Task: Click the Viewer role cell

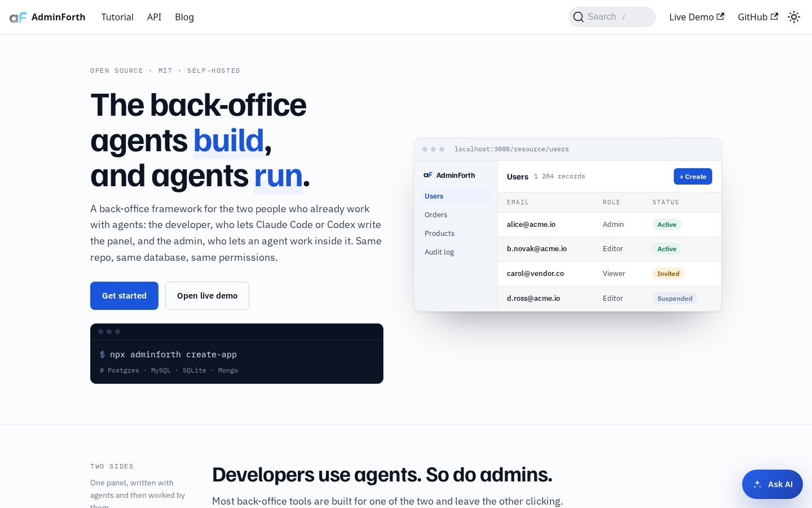Action: tap(614, 274)
